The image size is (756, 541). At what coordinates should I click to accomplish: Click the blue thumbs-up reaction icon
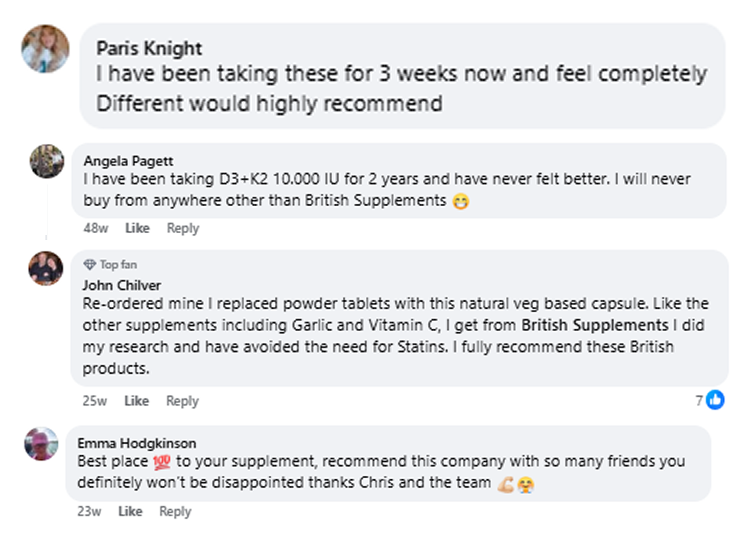[715, 400]
